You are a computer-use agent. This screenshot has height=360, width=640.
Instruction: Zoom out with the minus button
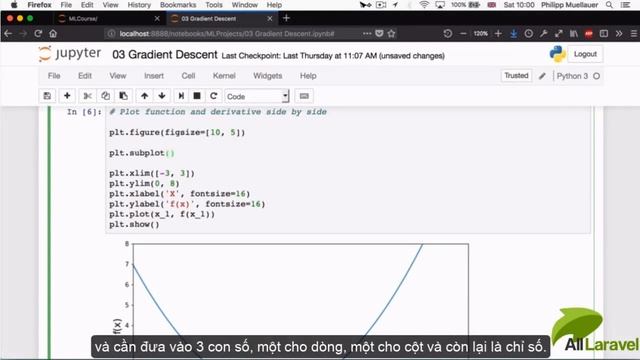[463, 33]
